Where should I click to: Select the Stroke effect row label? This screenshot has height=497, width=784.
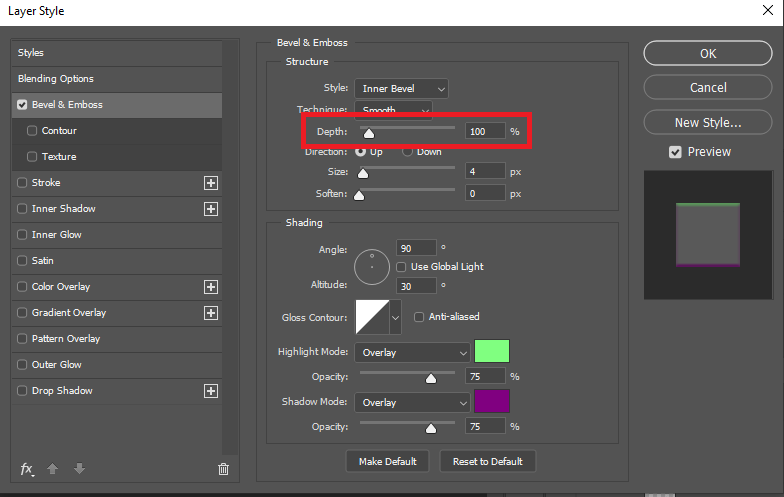[x=46, y=182]
